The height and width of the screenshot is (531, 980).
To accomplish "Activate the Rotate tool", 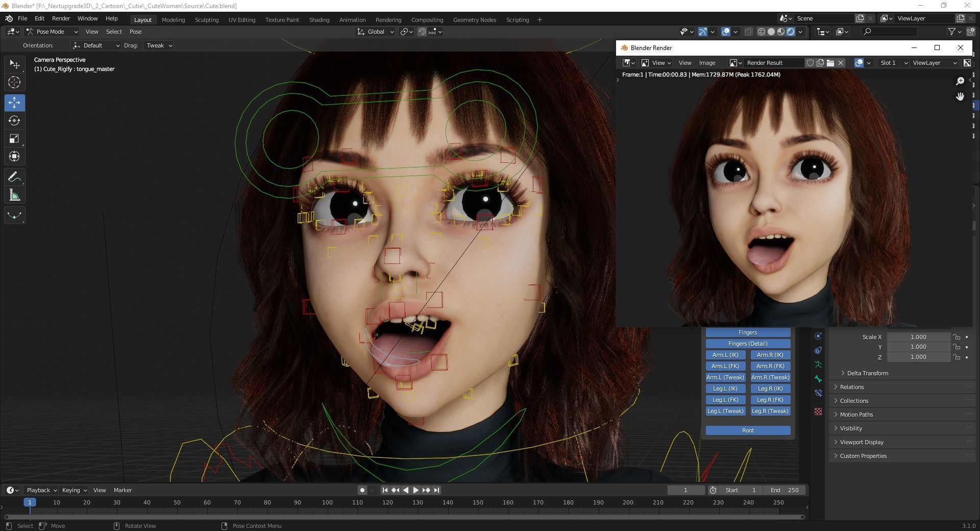I will pyautogui.click(x=14, y=120).
